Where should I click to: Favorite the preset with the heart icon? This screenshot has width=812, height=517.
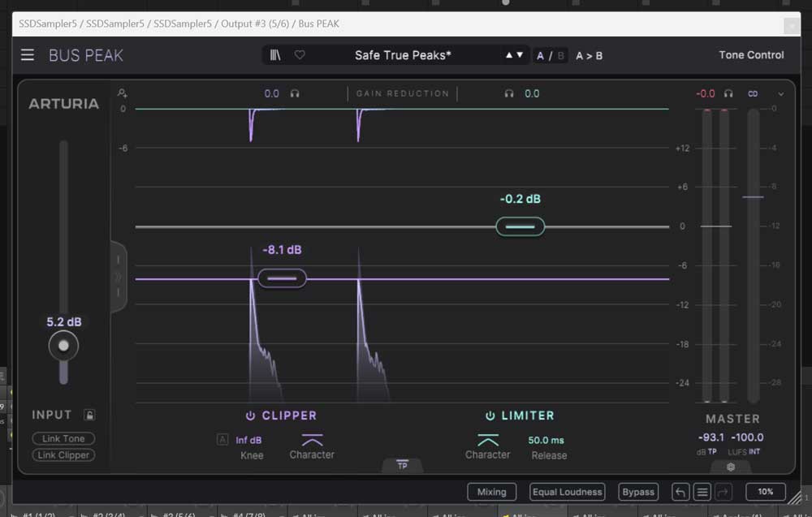coord(300,55)
